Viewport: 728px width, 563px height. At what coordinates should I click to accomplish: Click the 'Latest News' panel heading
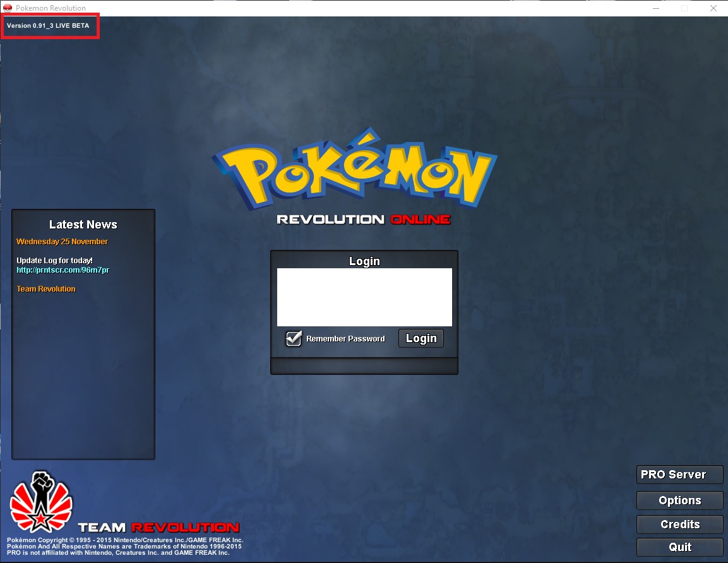[x=83, y=225]
